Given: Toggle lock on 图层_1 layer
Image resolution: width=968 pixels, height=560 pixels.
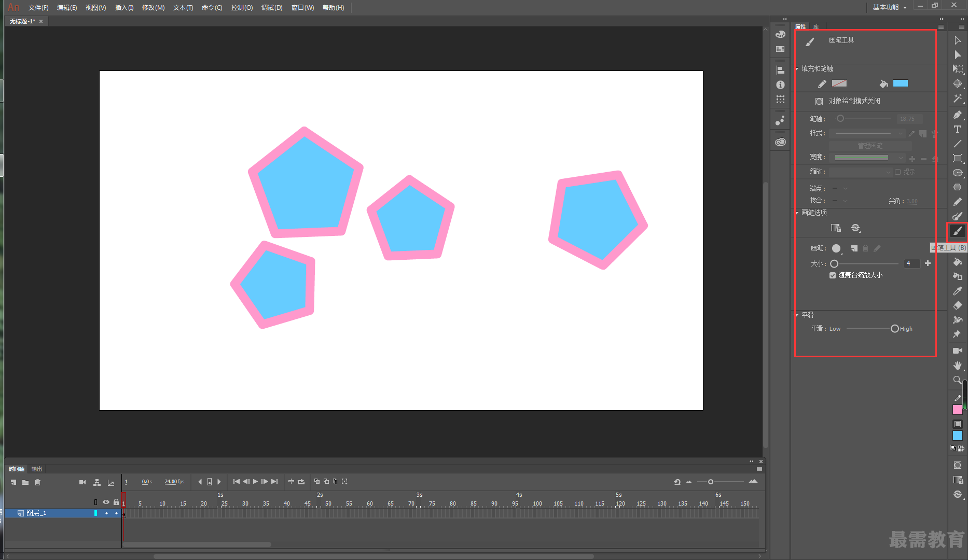Looking at the screenshot, I should pos(116,513).
